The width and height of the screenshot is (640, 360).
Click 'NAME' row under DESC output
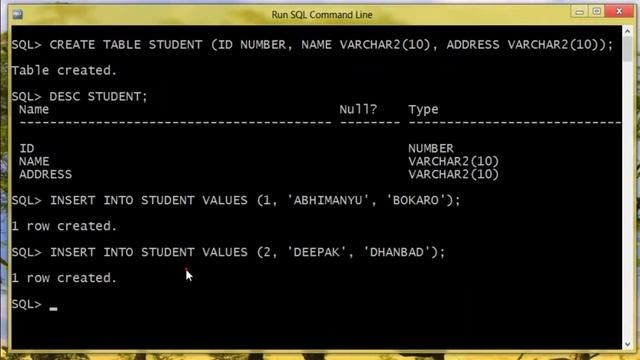coord(34,161)
